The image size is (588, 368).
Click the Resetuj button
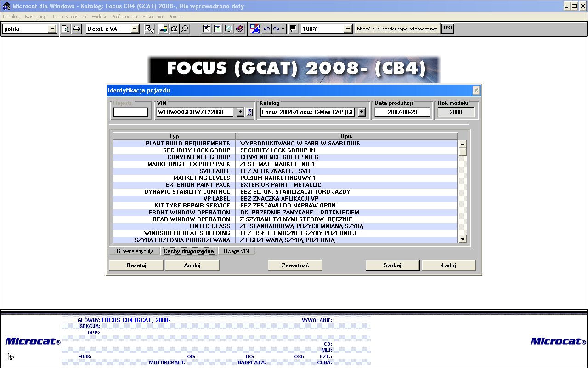(x=136, y=265)
